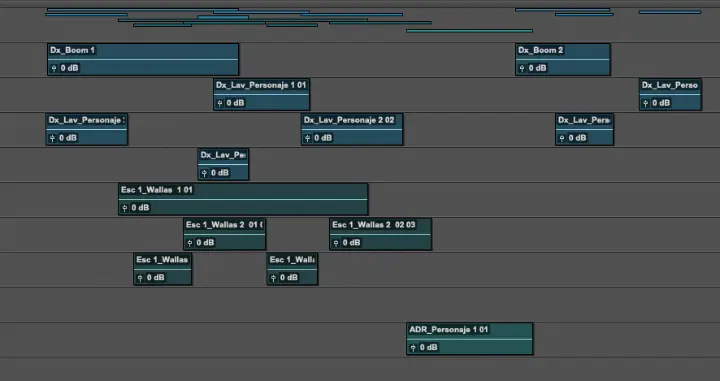Select the Dx_Lav_Pers clip name beneath Dx_Boom 2
The image size is (720, 381).
click(584, 120)
